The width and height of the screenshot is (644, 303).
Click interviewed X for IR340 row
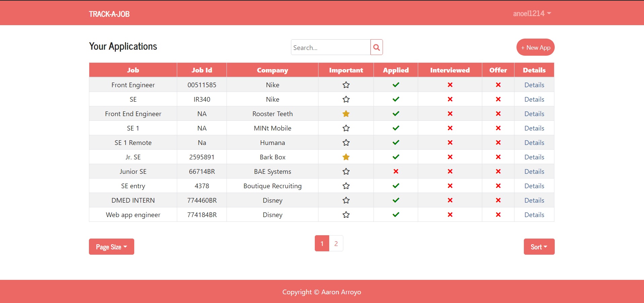[x=450, y=99]
